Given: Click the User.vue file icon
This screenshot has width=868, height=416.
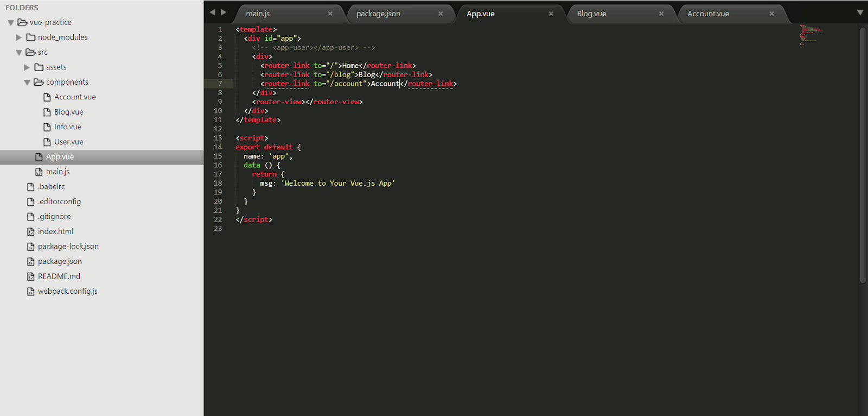Looking at the screenshot, I should click(x=47, y=142).
